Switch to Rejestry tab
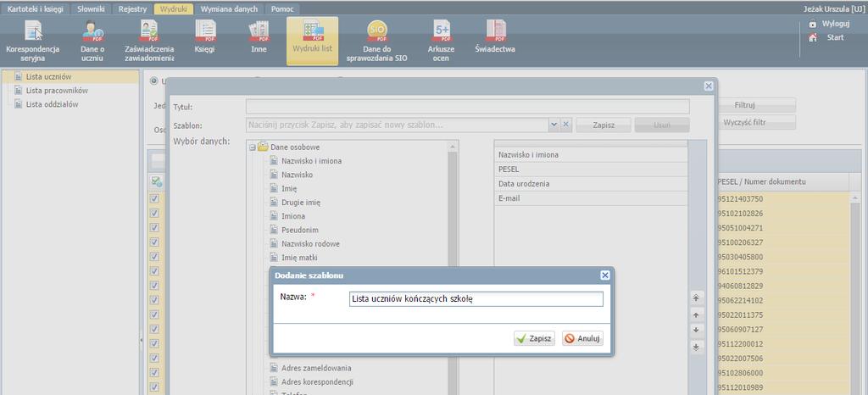The height and width of the screenshot is (395, 868). tap(133, 9)
